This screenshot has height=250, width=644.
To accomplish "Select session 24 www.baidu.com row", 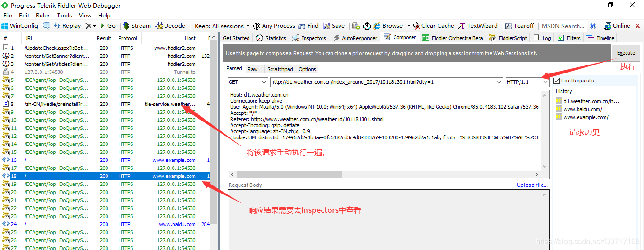I will (106, 224).
